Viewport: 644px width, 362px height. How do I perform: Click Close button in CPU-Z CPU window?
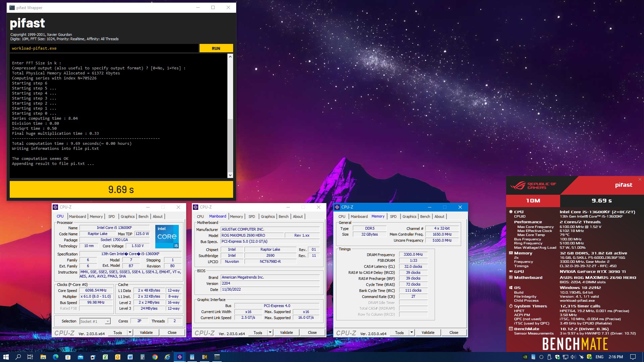pyautogui.click(x=172, y=333)
